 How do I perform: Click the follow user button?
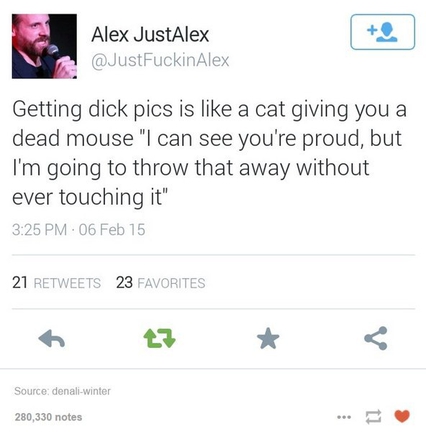coord(382,32)
